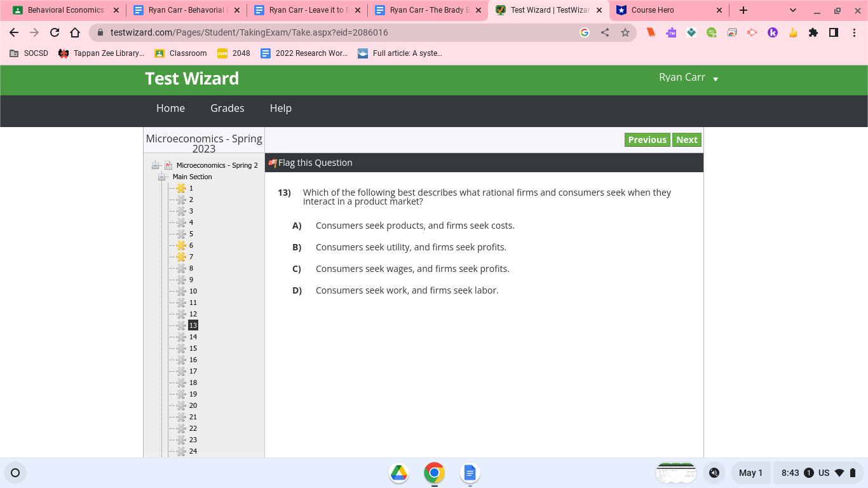
Task: Toggle the browser side panel icon
Action: coord(834,32)
